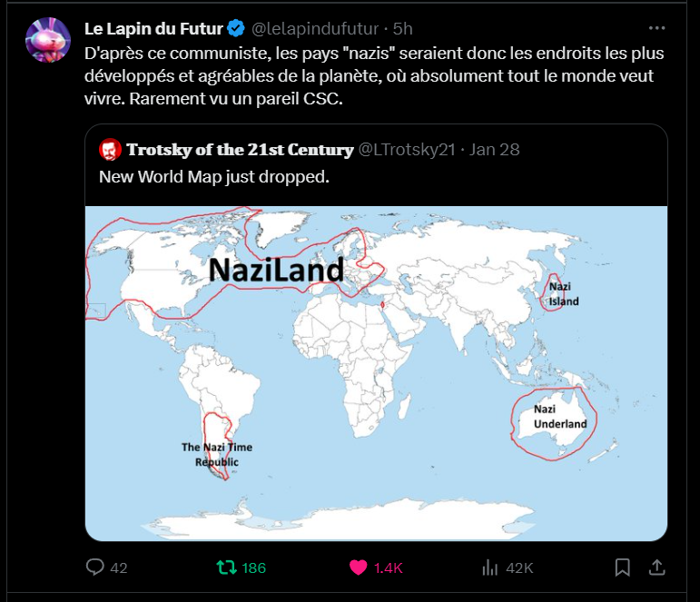This screenshot has height=602, width=700.
Task: Toggle the pink heart like icon
Action: click(x=359, y=567)
